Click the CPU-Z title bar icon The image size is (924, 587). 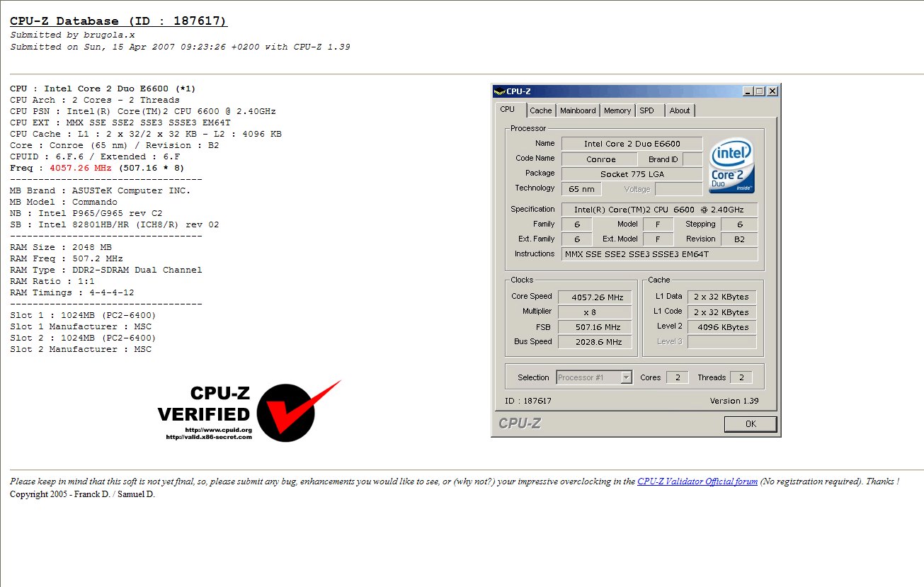pos(500,91)
